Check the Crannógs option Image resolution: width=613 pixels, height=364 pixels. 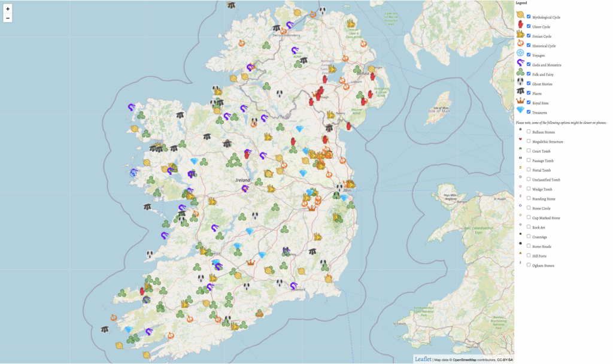pyautogui.click(x=529, y=236)
